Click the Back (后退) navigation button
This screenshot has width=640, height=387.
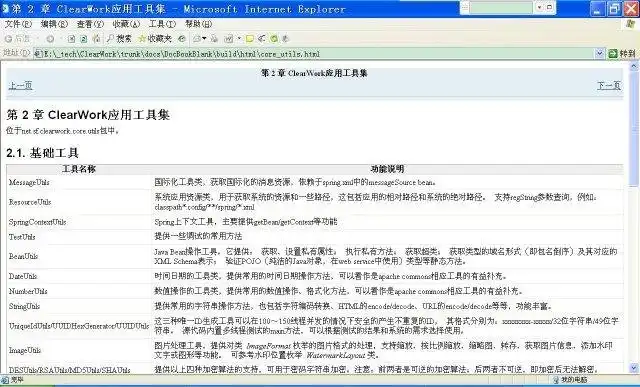click(17, 39)
